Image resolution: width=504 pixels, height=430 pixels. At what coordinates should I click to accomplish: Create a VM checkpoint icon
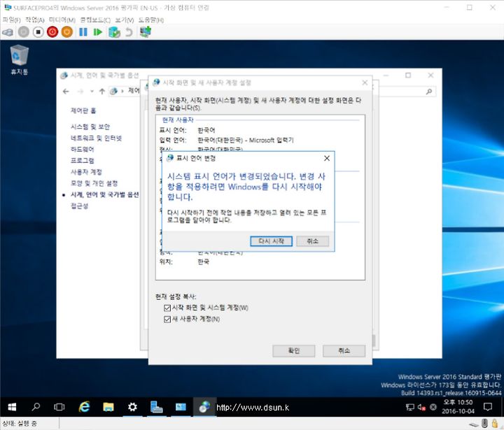click(x=114, y=32)
